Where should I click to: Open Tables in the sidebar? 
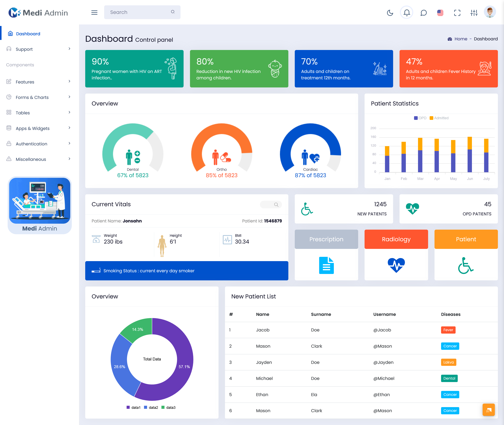(39, 113)
